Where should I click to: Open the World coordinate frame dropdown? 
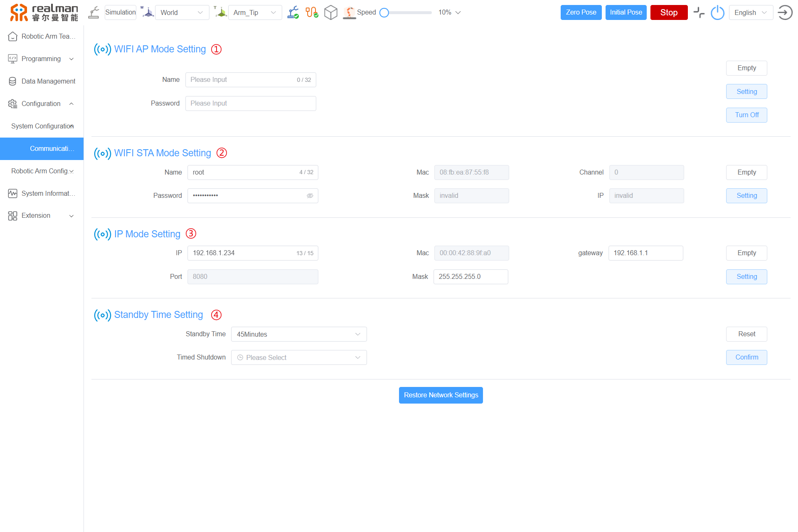(x=182, y=12)
